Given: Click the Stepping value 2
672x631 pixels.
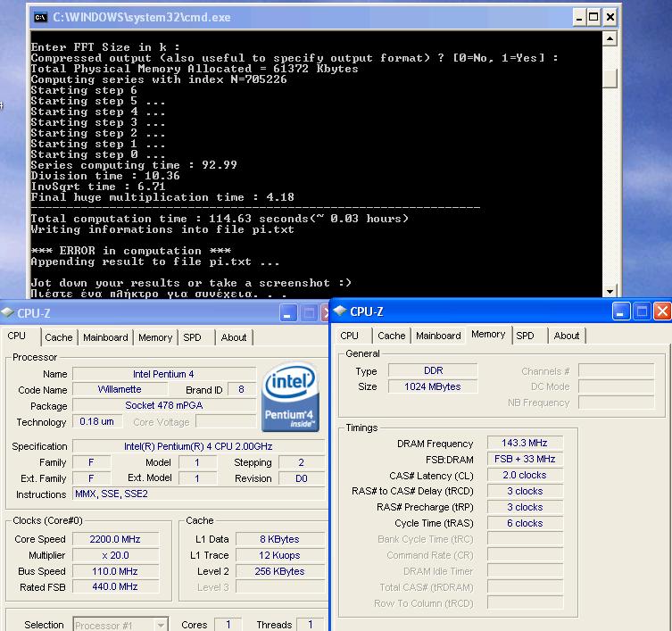Looking at the screenshot, I should pos(302,462).
